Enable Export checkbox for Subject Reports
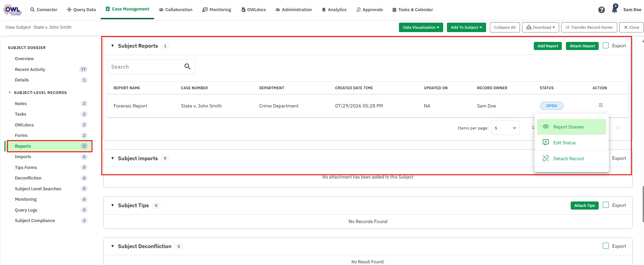The height and width of the screenshot is (265, 644). tap(606, 45)
